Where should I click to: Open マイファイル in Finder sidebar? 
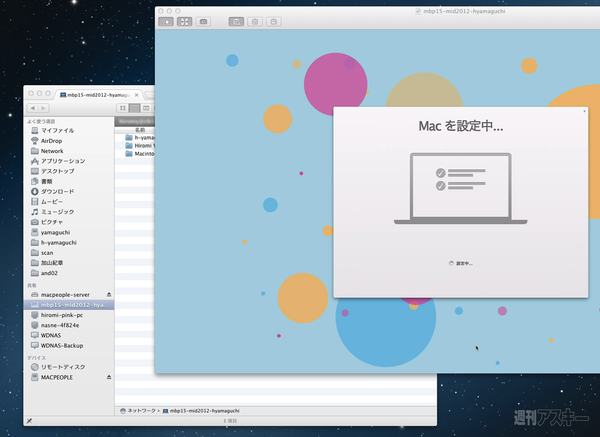(57, 130)
